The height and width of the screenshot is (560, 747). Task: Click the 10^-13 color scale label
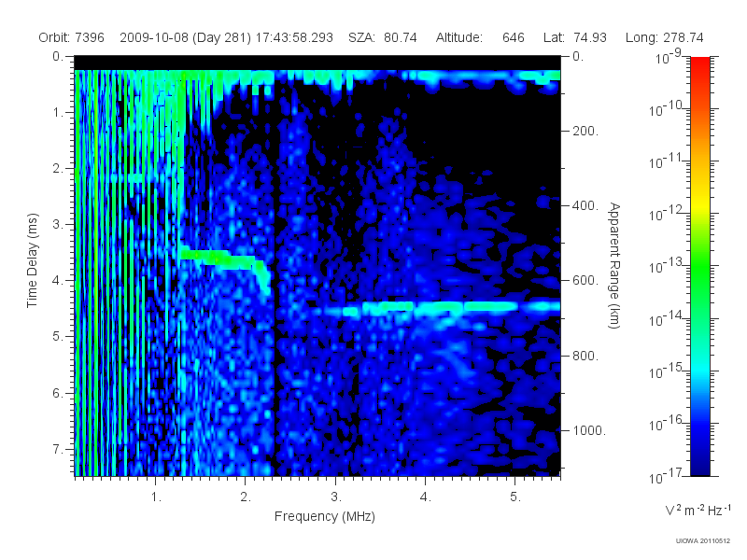666,266
